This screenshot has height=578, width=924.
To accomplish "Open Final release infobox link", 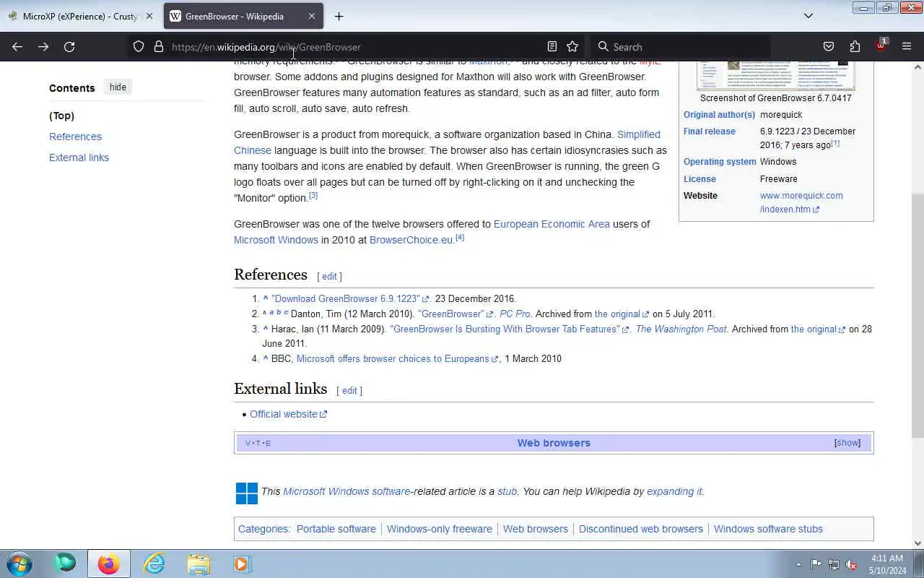I will 710,131.
